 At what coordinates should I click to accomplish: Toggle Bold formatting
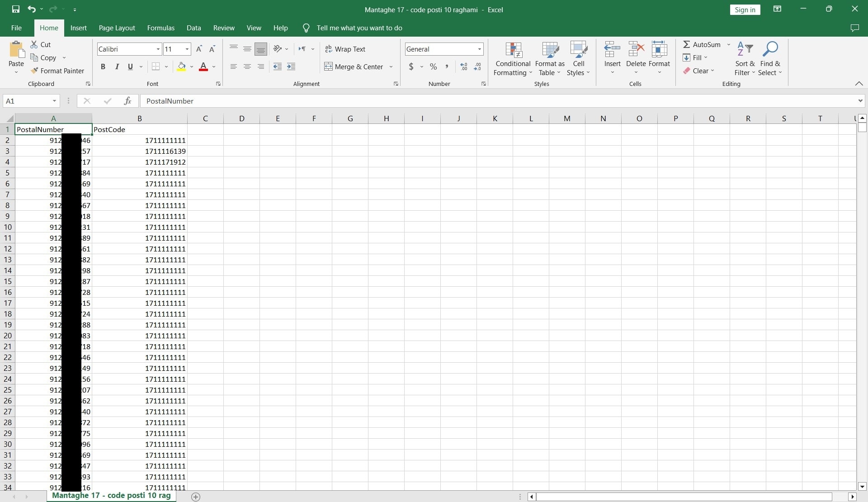coord(103,66)
